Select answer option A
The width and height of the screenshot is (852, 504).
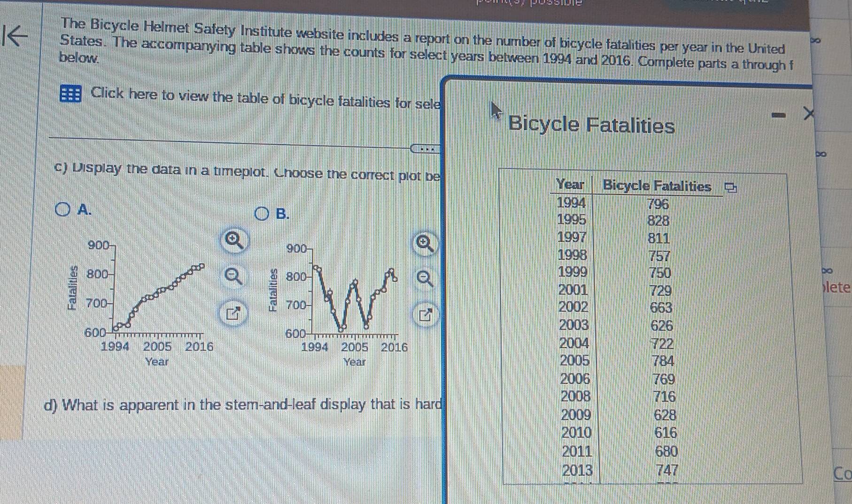tap(62, 209)
